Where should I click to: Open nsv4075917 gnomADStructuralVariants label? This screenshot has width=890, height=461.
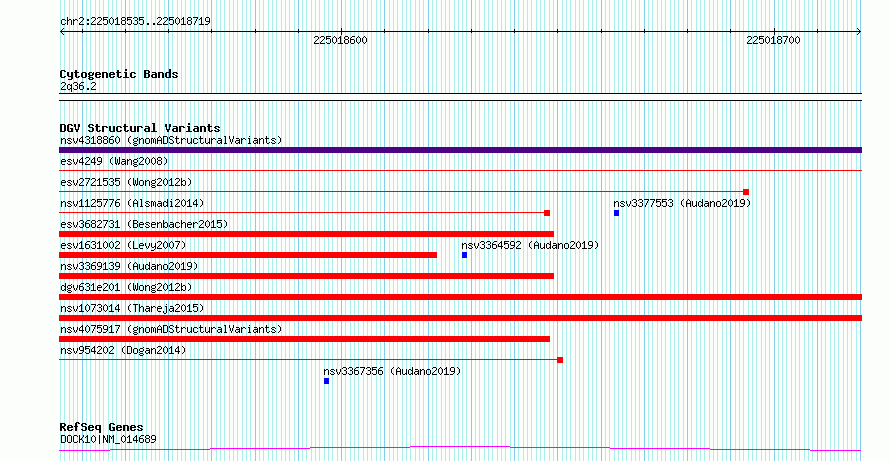(x=171, y=329)
